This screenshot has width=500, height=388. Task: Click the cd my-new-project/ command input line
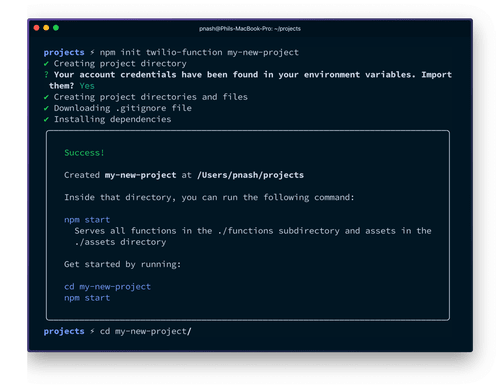(146, 331)
